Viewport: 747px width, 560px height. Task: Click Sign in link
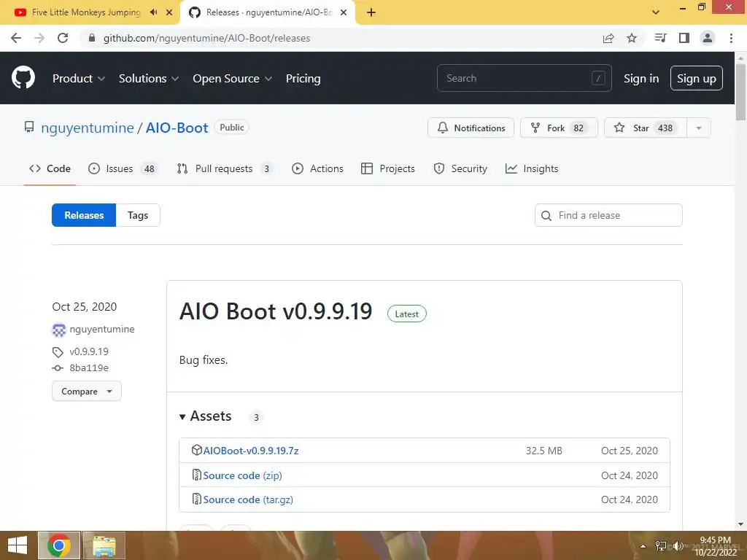pyautogui.click(x=641, y=78)
